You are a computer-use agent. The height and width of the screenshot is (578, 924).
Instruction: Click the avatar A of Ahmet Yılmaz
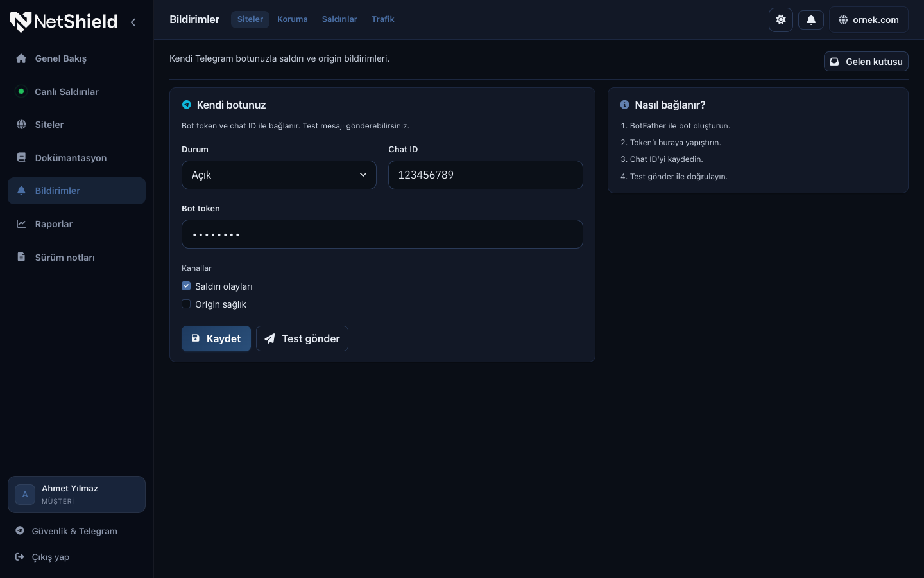click(25, 495)
